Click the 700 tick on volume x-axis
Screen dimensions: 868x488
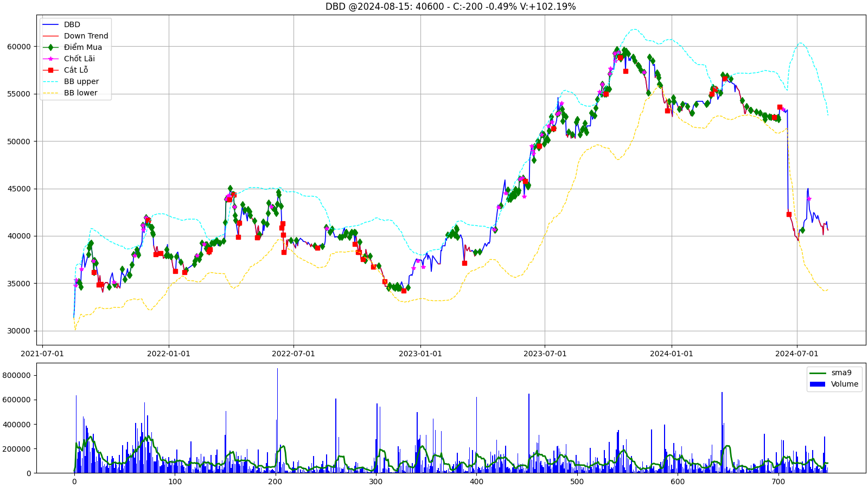(778, 481)
